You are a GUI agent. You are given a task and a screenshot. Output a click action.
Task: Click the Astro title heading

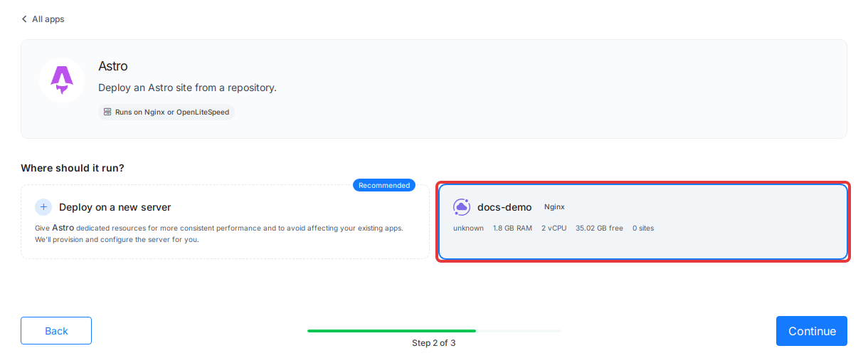(x=113, y=66)
